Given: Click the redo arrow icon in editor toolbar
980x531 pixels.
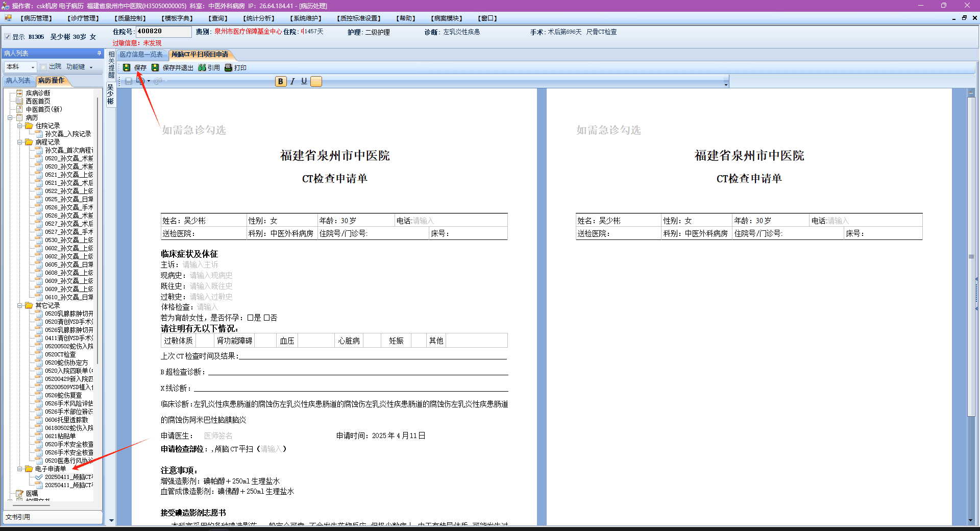Looking at the screenshot, I should (158, 81).
